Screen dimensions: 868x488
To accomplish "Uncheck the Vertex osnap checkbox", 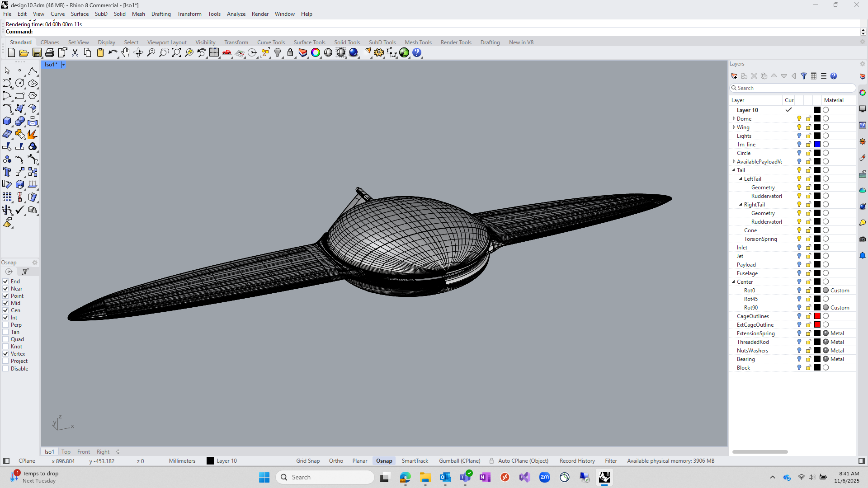I will tap(6, 354).
